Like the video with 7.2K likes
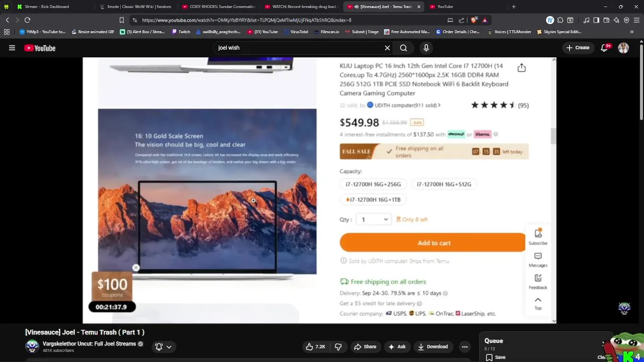 tap(316, 346)
